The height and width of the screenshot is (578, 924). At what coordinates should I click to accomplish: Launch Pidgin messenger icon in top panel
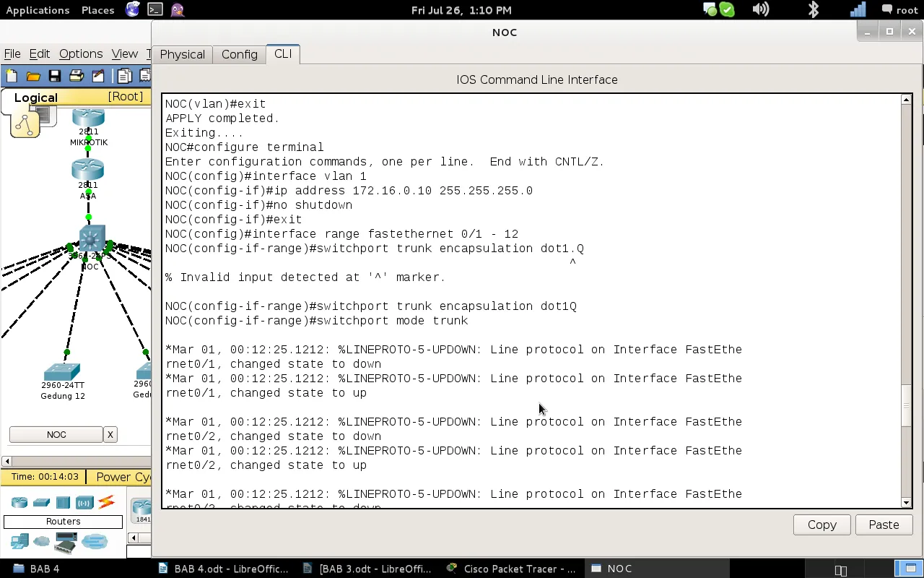coord(178,9)
